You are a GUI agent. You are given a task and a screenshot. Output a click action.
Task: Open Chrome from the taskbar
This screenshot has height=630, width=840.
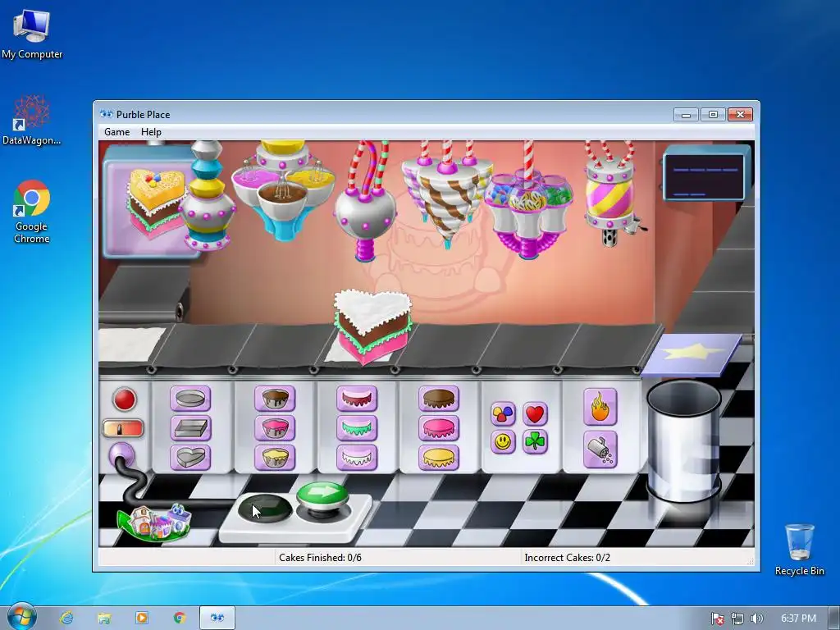click(x=180, y=618)
